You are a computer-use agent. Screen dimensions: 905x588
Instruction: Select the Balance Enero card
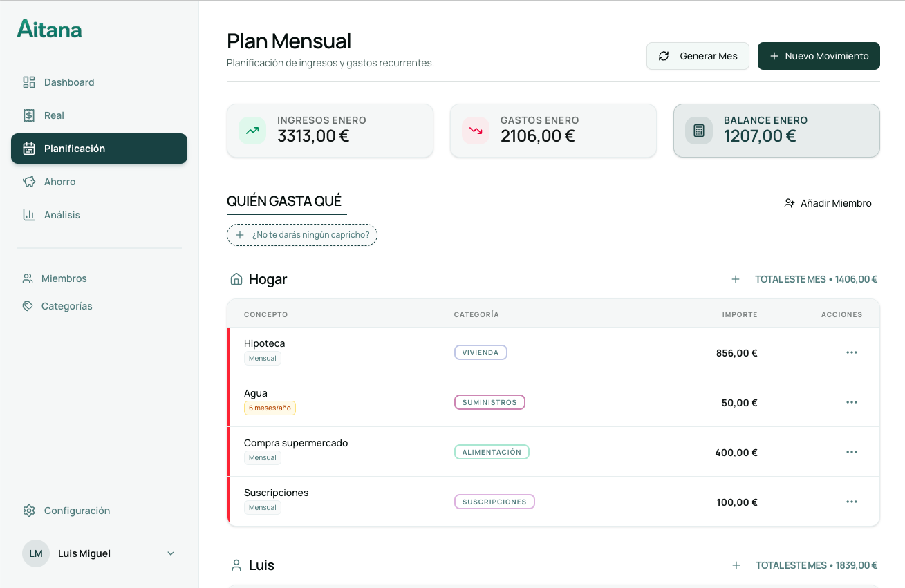776,131
